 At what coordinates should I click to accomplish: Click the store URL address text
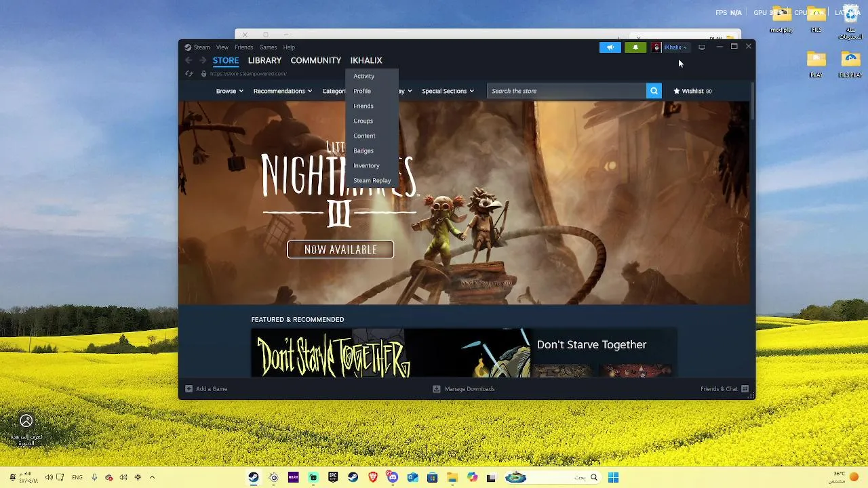click(x=248, y=74)
